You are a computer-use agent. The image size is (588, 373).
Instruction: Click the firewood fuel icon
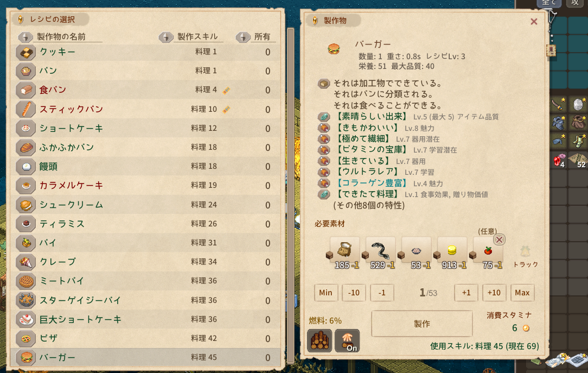319,340
